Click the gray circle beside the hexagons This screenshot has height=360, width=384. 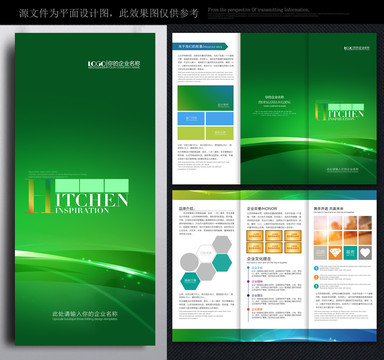coord(189,262)
